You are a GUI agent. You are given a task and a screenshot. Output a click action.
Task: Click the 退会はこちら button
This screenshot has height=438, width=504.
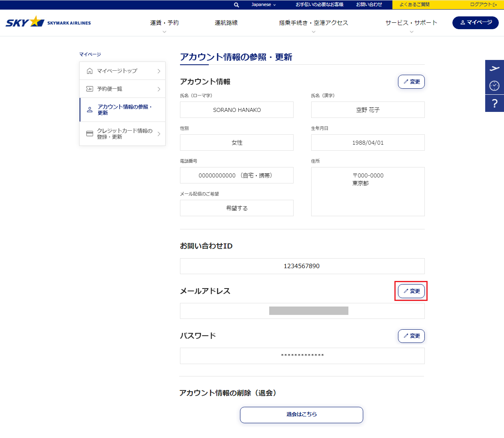tap(302, 415)
